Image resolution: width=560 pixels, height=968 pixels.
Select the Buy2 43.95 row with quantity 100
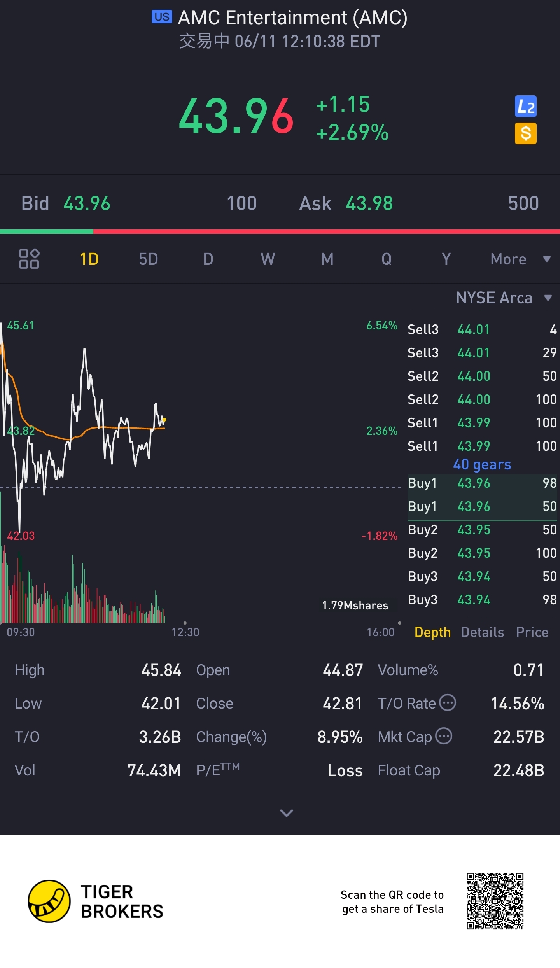click(x=482, y=553)
